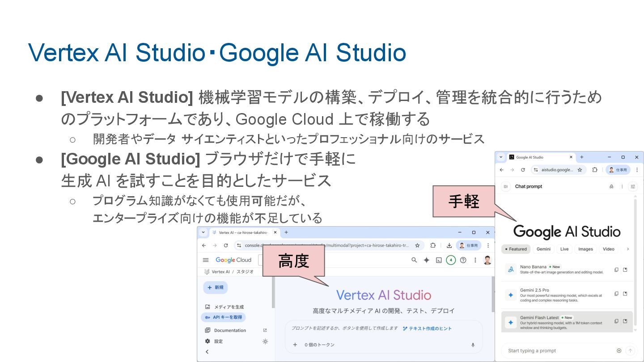The image size is (644, 362).
Task: Activate Cloud Shell terminal icon
Action: [439, 260]
